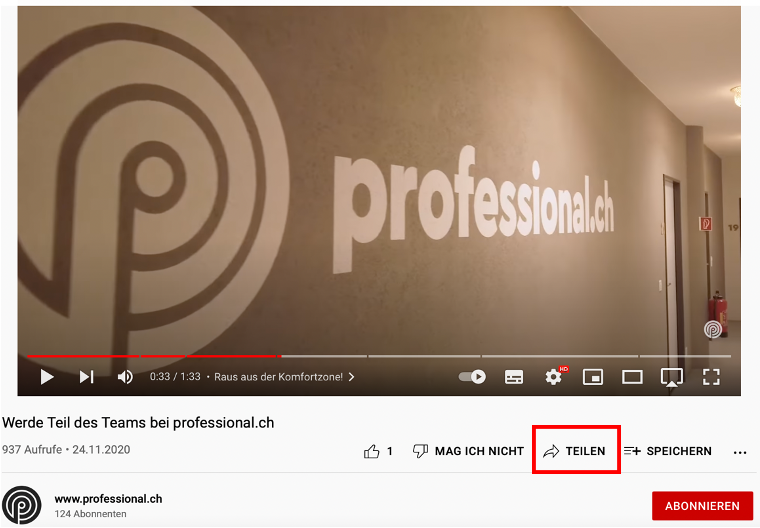Play the video
The image size is (760, 528).
[x=47, y=377]
